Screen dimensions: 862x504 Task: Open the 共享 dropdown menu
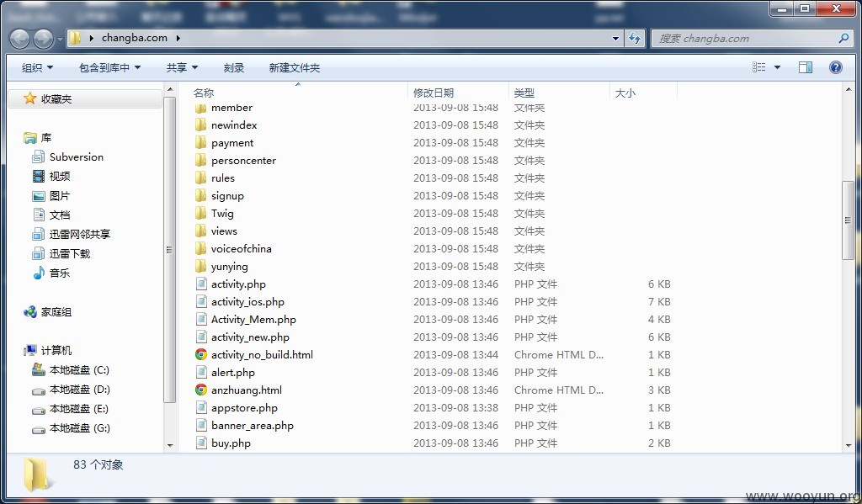tap(182, 67)
